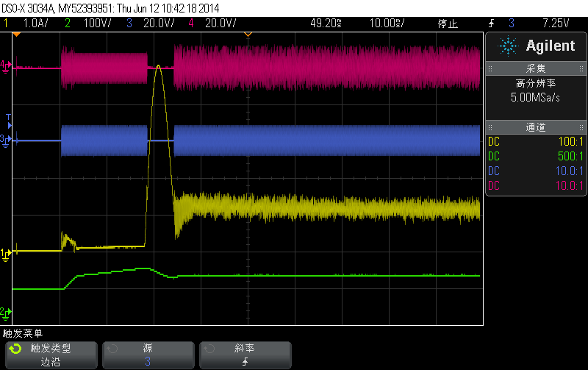Select channel 2 scale 100V/
The image size is (588, 370).
click(98, 24)
